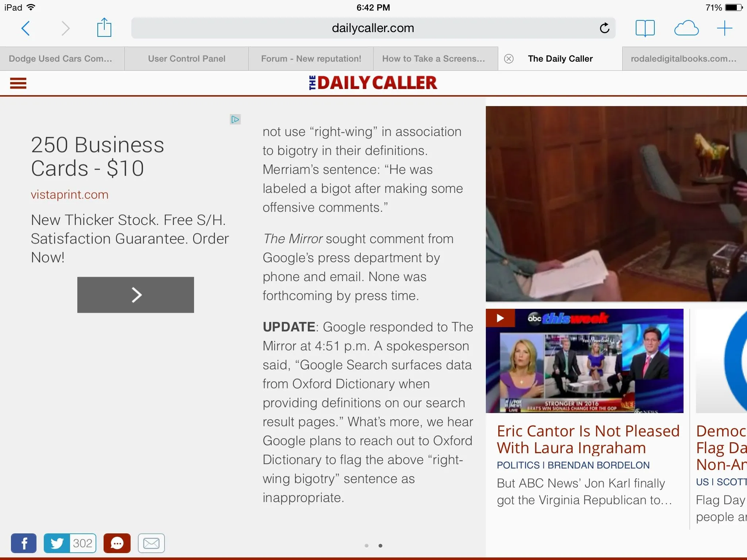This screenshot has height=560, width=747.
Task: Click the vistaprint.com ad link
Action: coord(70,195)
